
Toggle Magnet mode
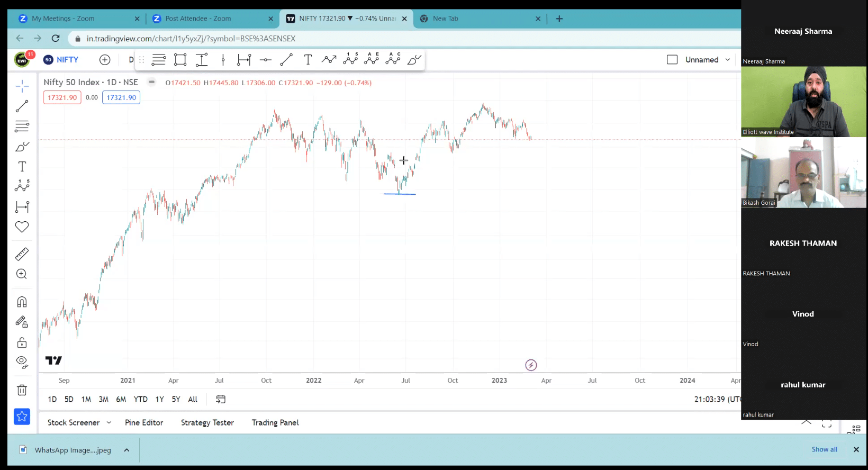pyautogui.click(x=22, y=302)
